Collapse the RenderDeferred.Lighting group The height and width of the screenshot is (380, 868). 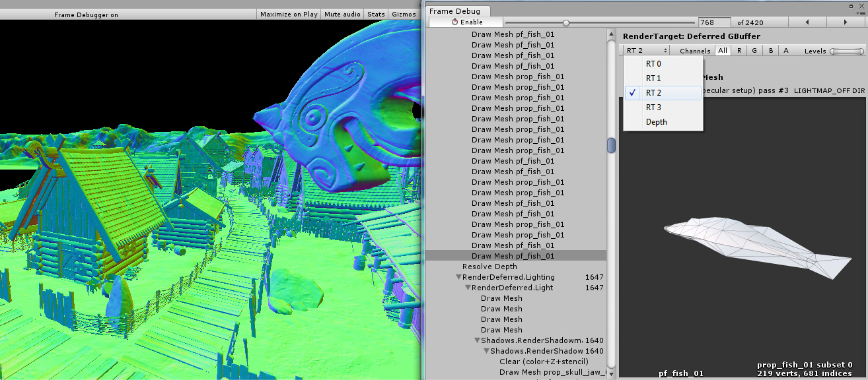(x=458, y=277)
